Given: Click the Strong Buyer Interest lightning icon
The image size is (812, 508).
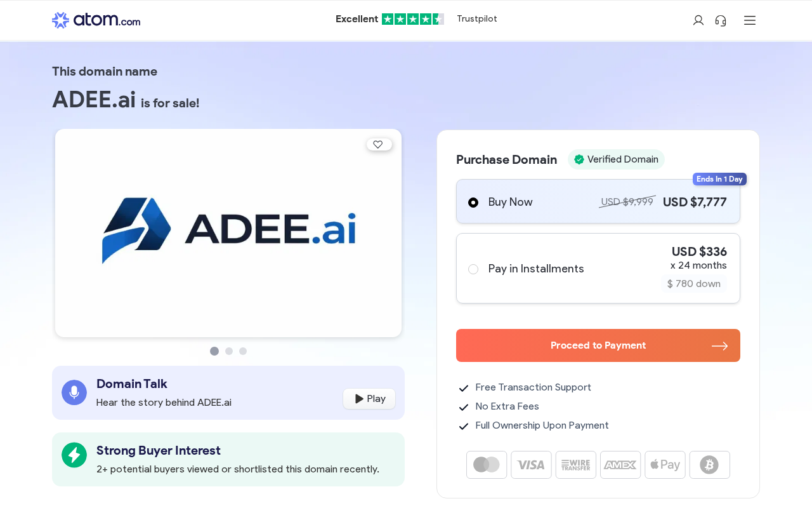Looking at the screenshot, I should click(x=74, y=455).
